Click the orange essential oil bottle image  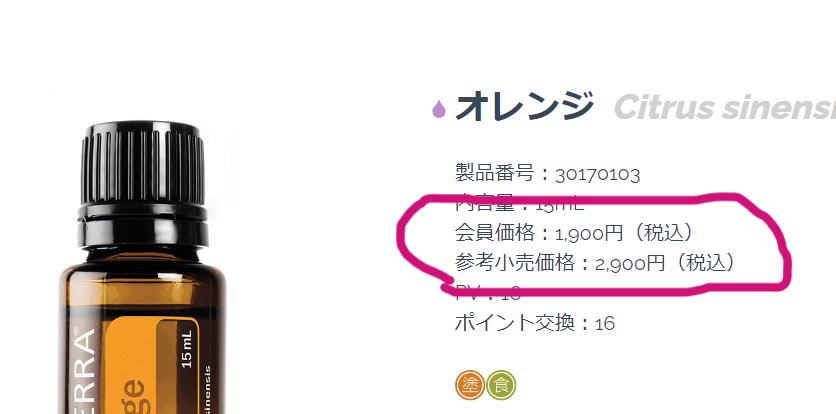143,267
